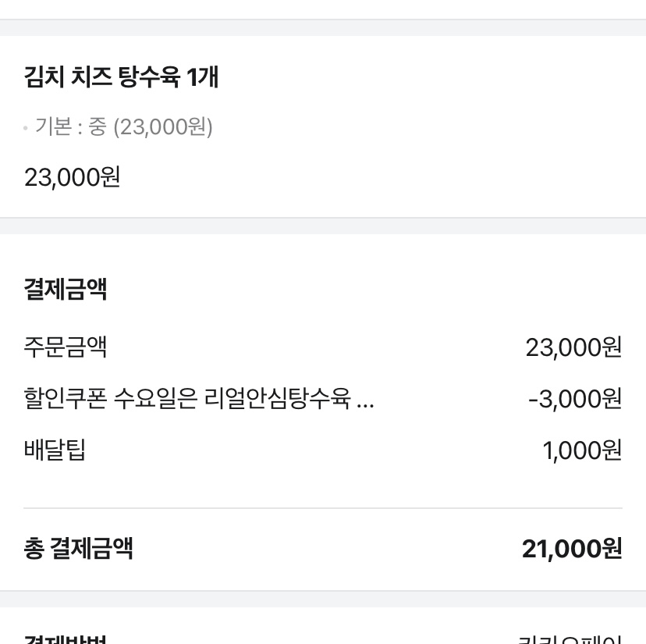This screenshot has height=644, width=646.
Task: Click the 21,000원 total payment amount
Action: 571,548
